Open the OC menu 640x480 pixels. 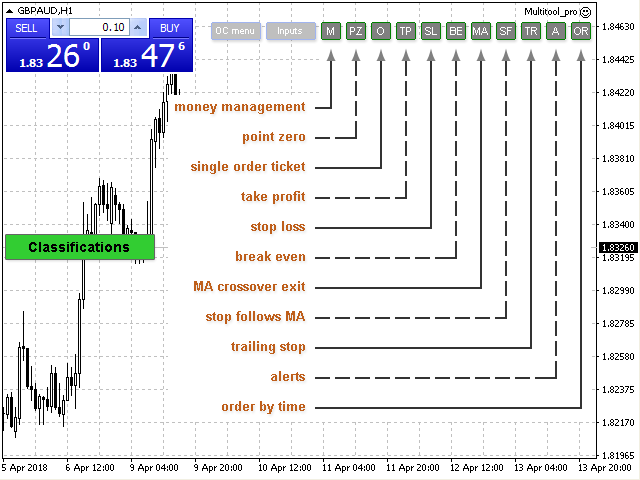(x=236, y=31)
